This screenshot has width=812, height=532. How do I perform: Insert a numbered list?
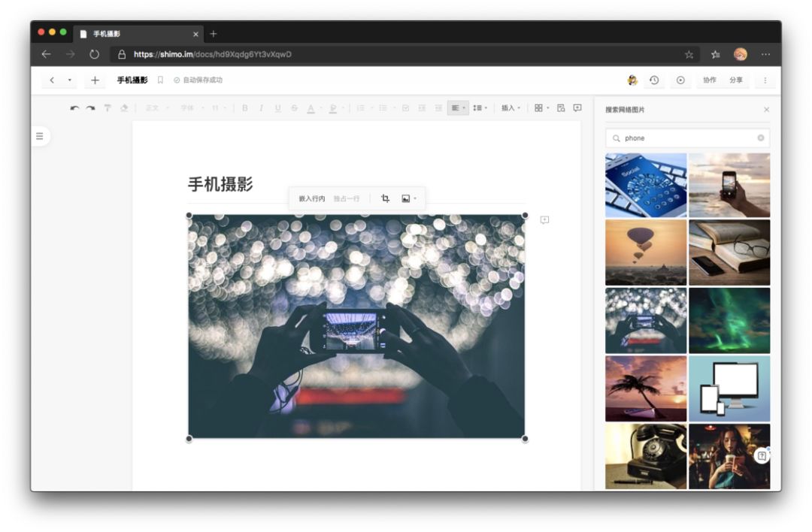360,108
